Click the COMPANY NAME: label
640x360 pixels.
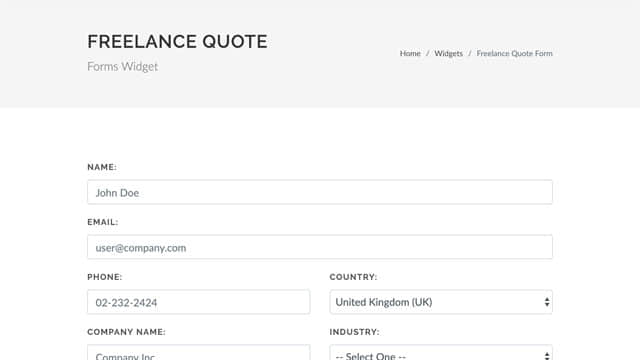[x=127, y=332]
